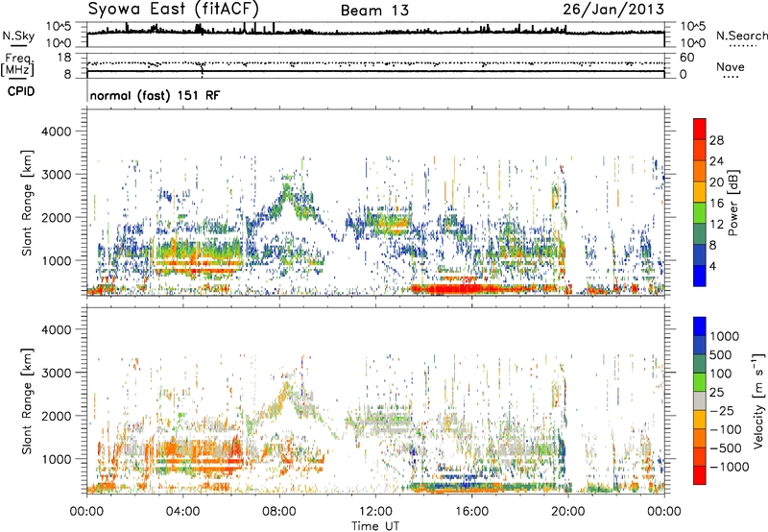
Task: Click the '04:00' time tick label
Action: click(182, 512)
